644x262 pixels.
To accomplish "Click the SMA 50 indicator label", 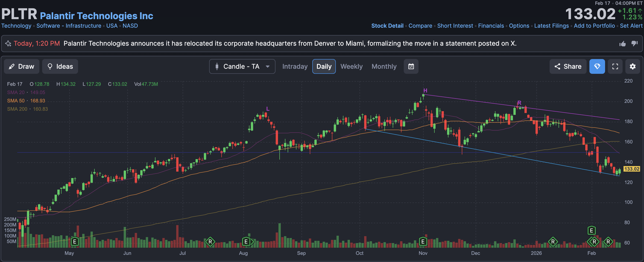I will click(16, 101).
